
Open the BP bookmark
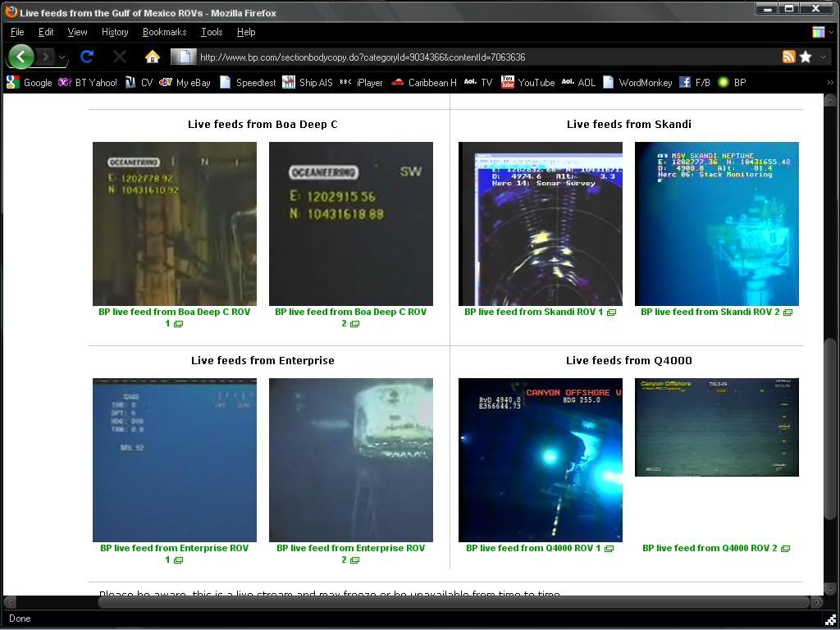732,83
